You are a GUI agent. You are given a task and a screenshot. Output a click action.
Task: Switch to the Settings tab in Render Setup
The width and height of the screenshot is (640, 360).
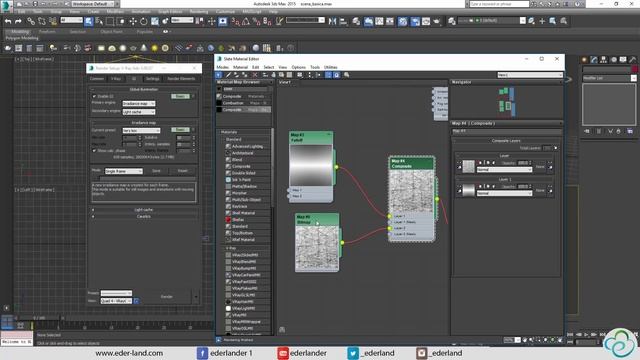click(153, 79)
